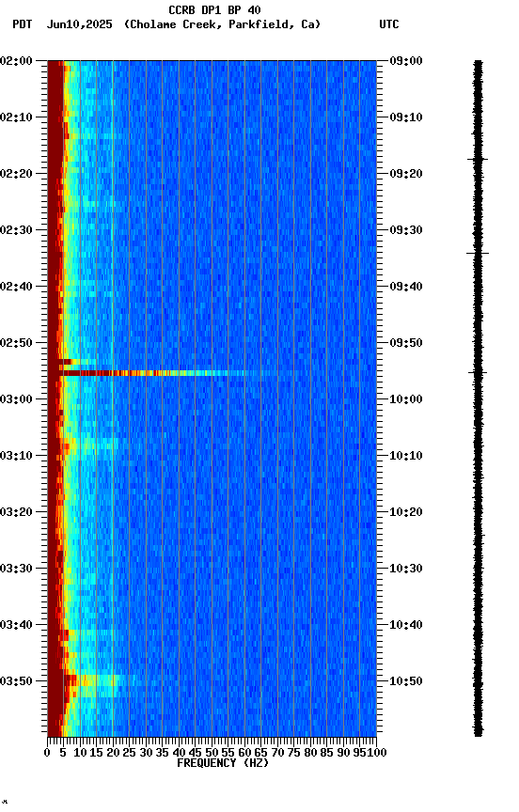Click the PDT time label 03:50

pyautogui.click(x=16, y=681)
